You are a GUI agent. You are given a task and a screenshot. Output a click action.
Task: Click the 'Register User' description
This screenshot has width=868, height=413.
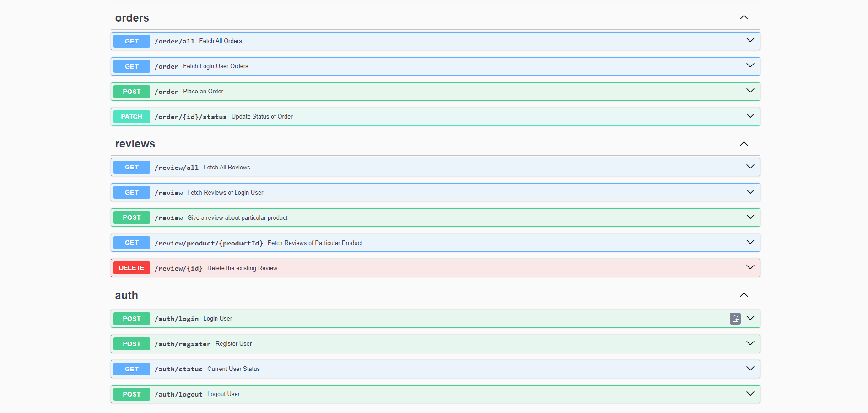pos(233,344)
